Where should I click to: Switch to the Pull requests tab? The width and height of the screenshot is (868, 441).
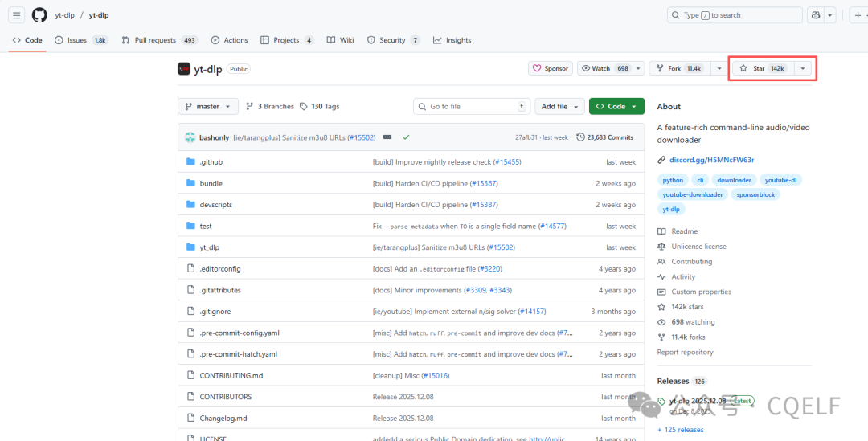click(x=159, y=40)
